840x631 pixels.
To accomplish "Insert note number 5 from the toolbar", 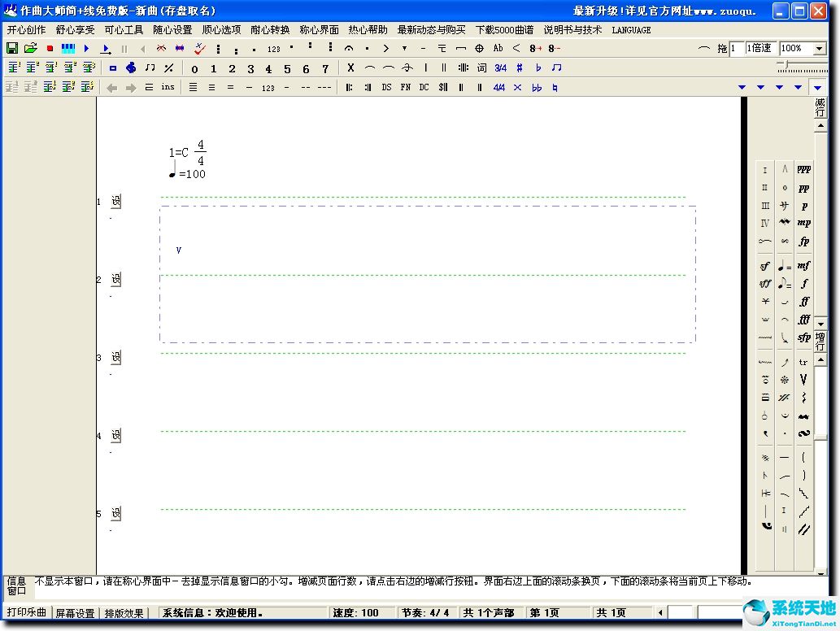I will tap(287, 68).
